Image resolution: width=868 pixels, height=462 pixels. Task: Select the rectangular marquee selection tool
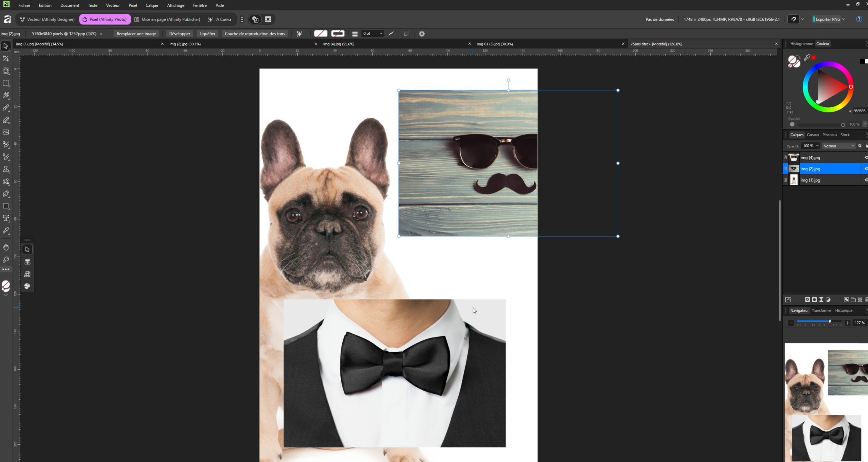pyautogui.click(x=6, y=83)
